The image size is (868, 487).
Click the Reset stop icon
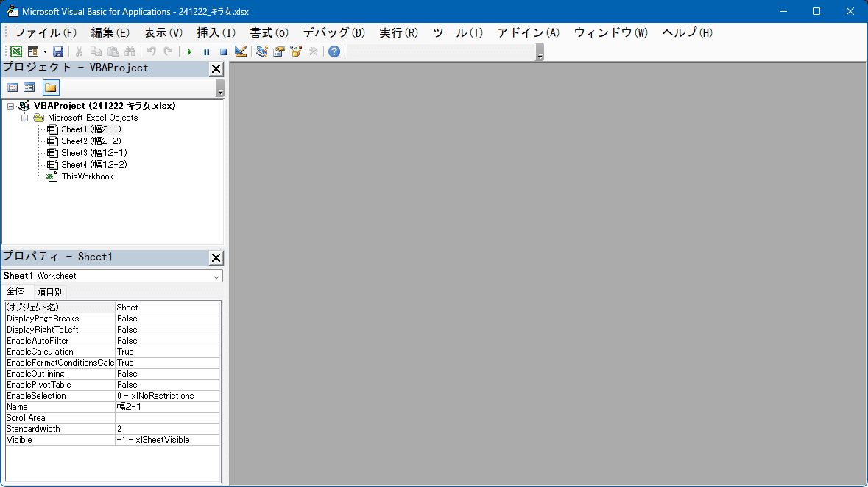pyautogui.click(x=223, y=51)
